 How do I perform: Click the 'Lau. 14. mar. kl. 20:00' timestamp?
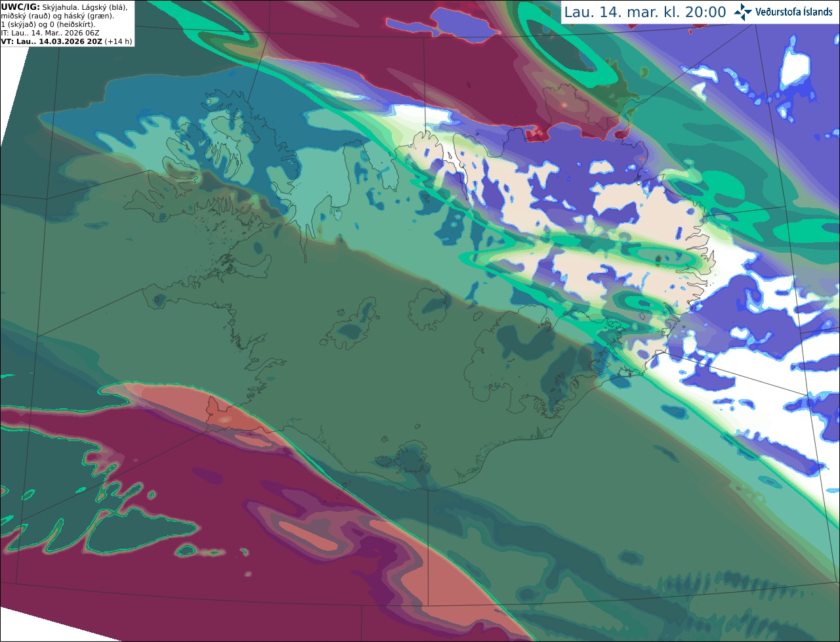[645, 12]
